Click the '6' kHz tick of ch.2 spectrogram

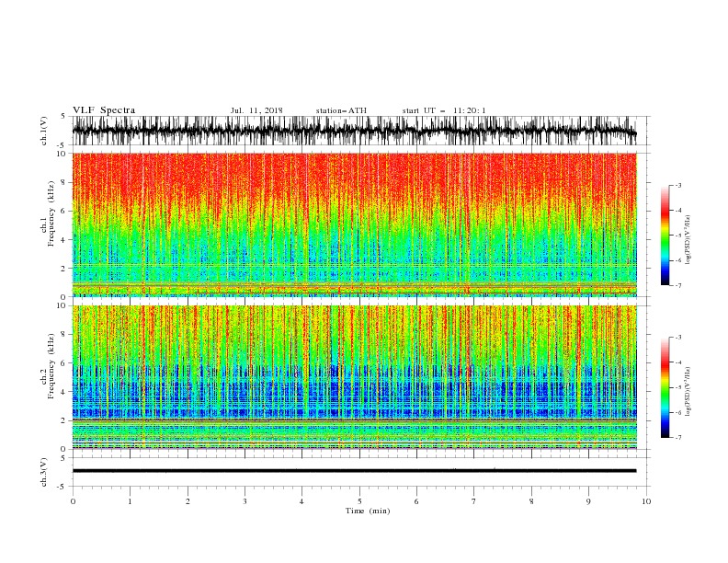[64, 363]
